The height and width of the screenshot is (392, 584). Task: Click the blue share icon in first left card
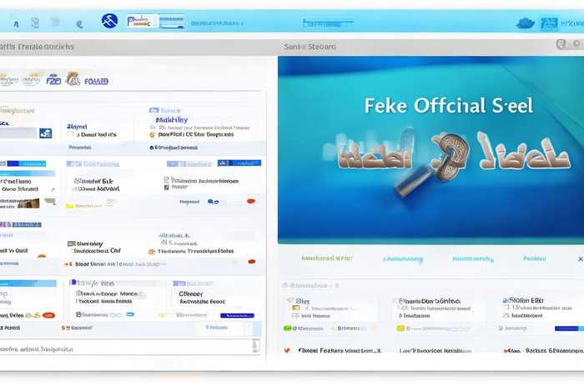click(45, 133)
